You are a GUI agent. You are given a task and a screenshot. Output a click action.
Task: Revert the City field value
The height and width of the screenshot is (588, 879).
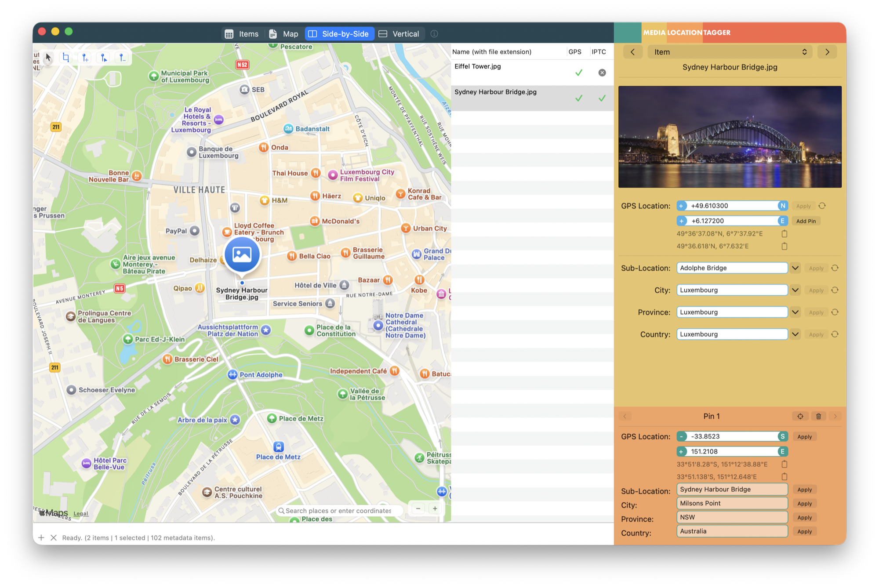[835, 290]
